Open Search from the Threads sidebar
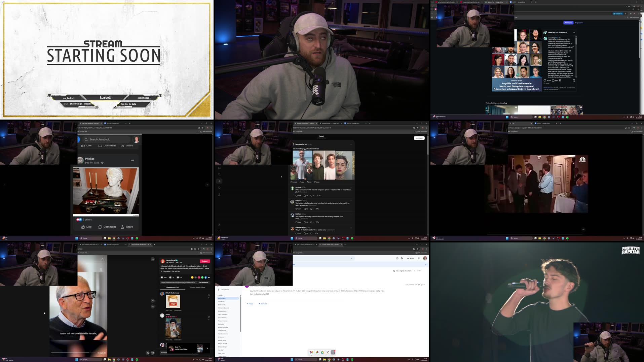 pos(219,174)
